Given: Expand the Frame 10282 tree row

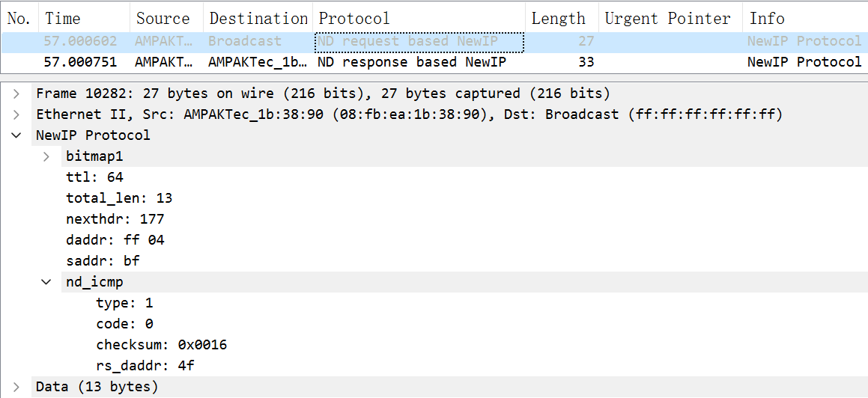Looking at the screenshot, I should point(16,94).
